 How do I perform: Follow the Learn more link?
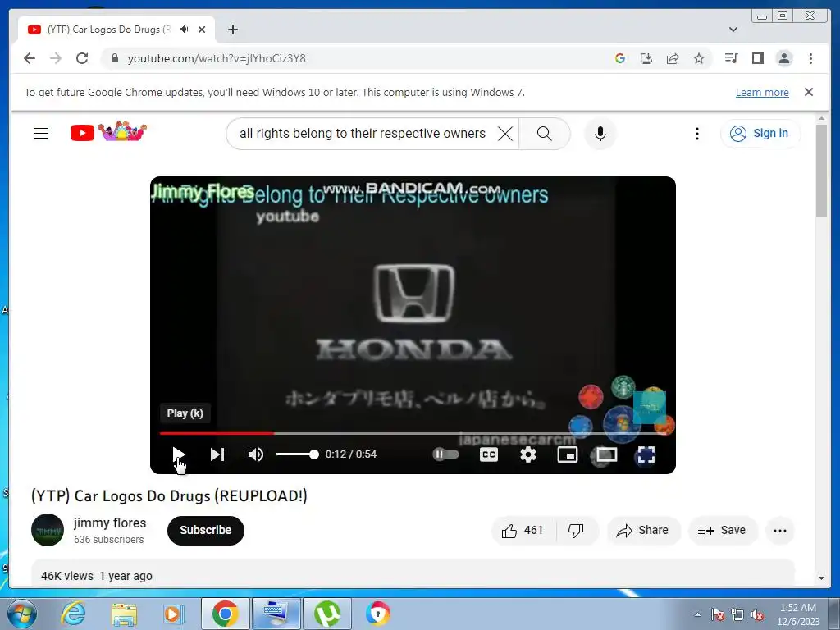pos(762,92)
